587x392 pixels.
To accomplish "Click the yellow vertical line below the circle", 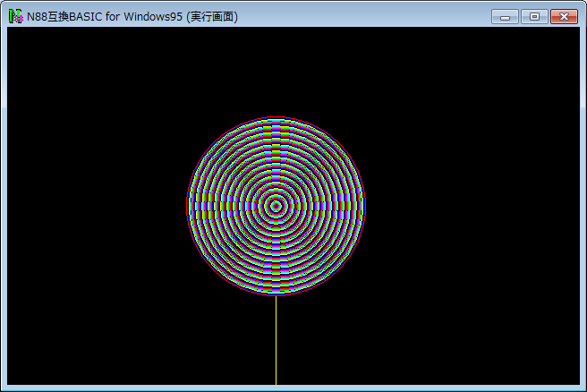I will click(276, 340).
